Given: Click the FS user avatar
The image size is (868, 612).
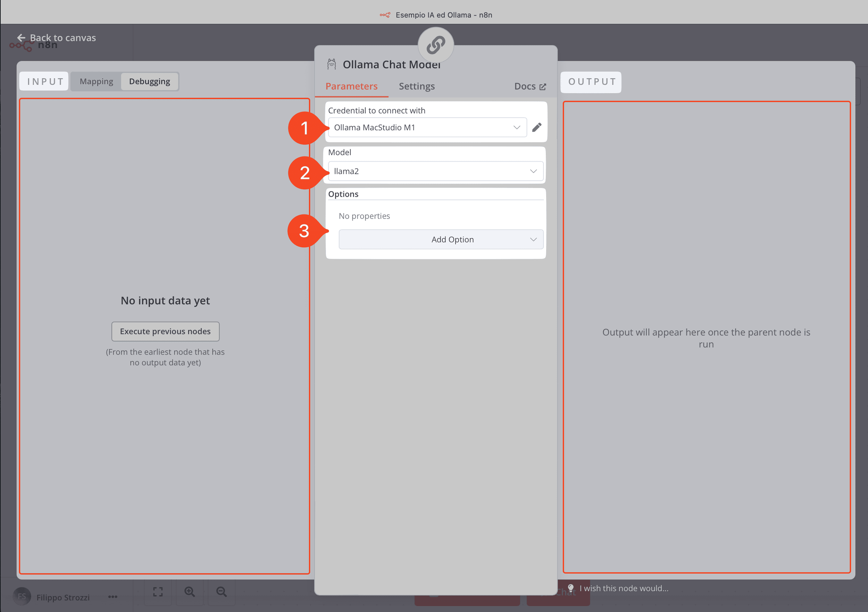Looking at the screenshot, I should point(22,596).
